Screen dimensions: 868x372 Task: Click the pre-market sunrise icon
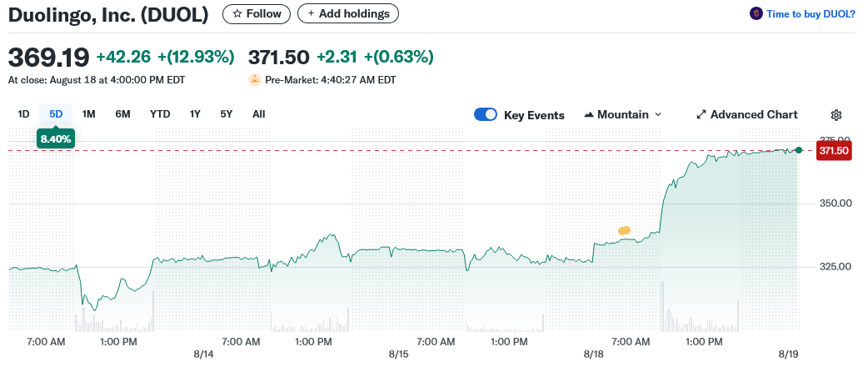pos(255,80)
